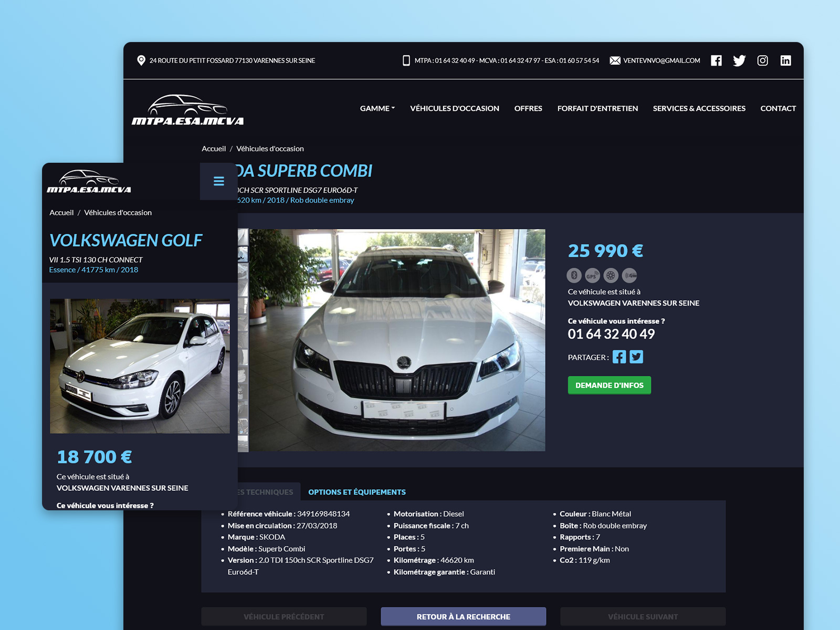840x630 pixels.
Task: Click the 25 990 € price
Action: click(x=605, y=250)
